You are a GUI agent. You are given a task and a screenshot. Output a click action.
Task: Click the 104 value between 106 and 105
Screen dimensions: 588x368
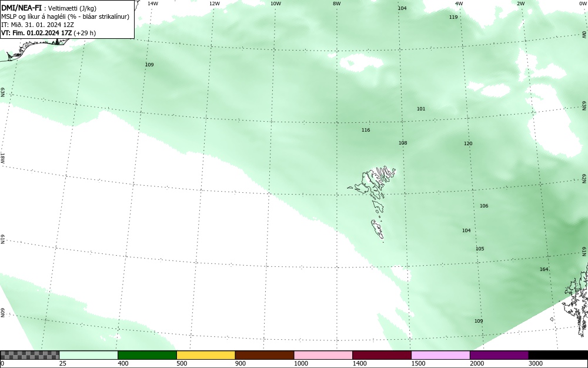coord(466,230)
